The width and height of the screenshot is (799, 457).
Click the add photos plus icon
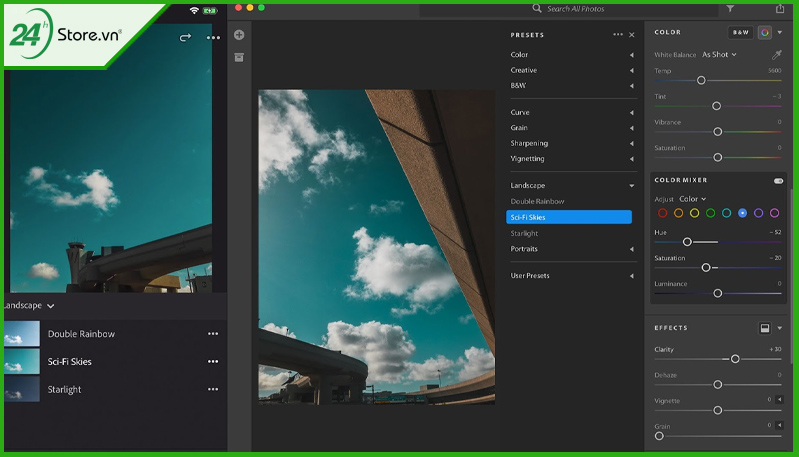[x=239, y=35]
